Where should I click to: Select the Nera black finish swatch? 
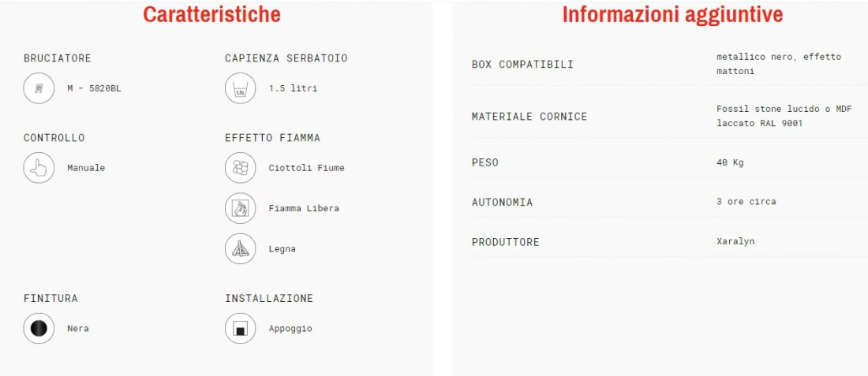(x=39, y=329)
